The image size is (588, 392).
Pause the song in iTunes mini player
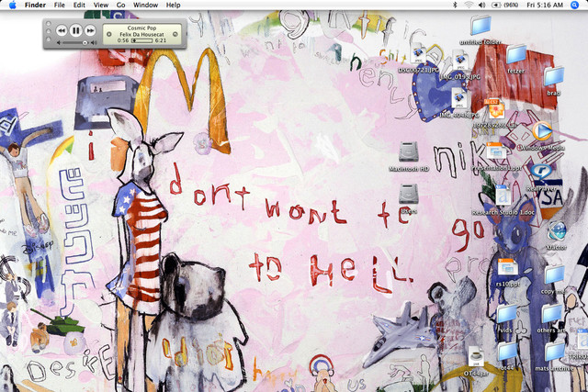(x=75, y=30)
